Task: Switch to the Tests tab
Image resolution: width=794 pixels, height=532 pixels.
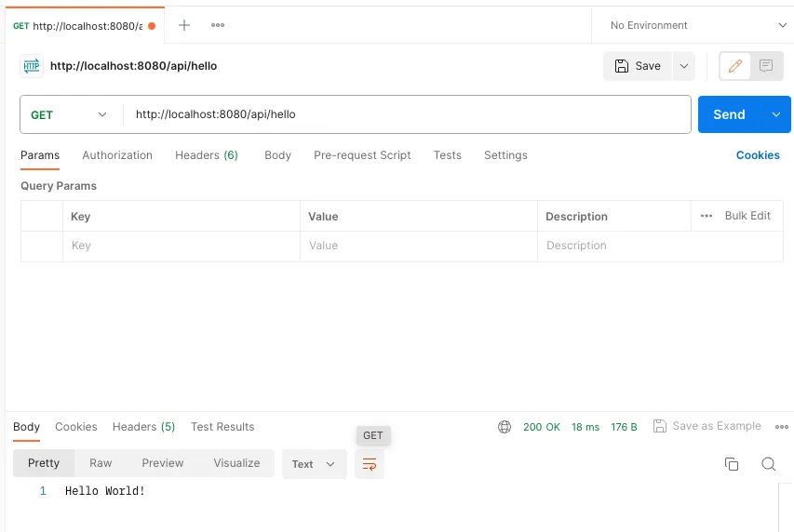Action: click(447, 155)
